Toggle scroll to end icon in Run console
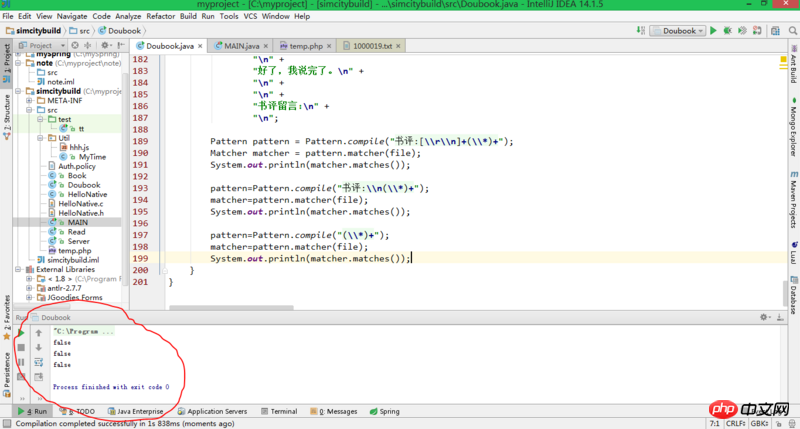Viewport: 800px width, 429px height. coord(39,377)
